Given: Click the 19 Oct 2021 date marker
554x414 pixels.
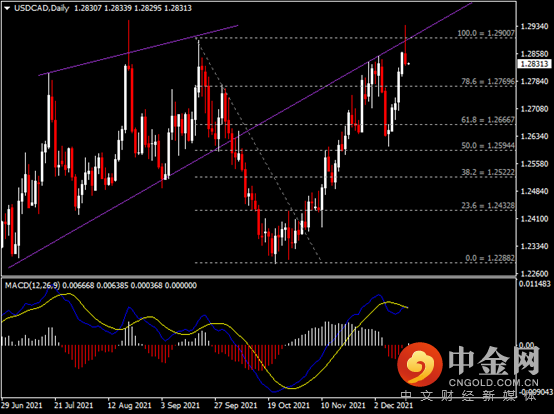Looking at the screenshot, I should pos(288,405).
